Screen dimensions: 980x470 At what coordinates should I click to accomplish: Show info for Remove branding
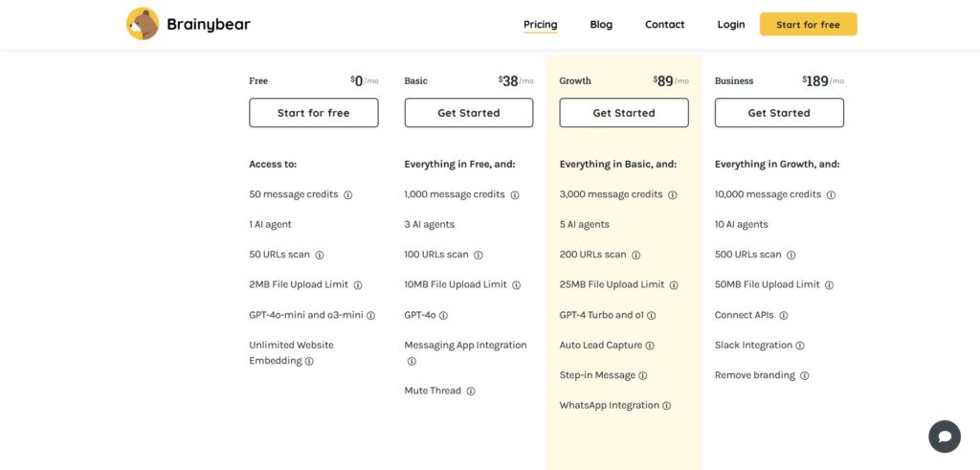coord(804,375)
